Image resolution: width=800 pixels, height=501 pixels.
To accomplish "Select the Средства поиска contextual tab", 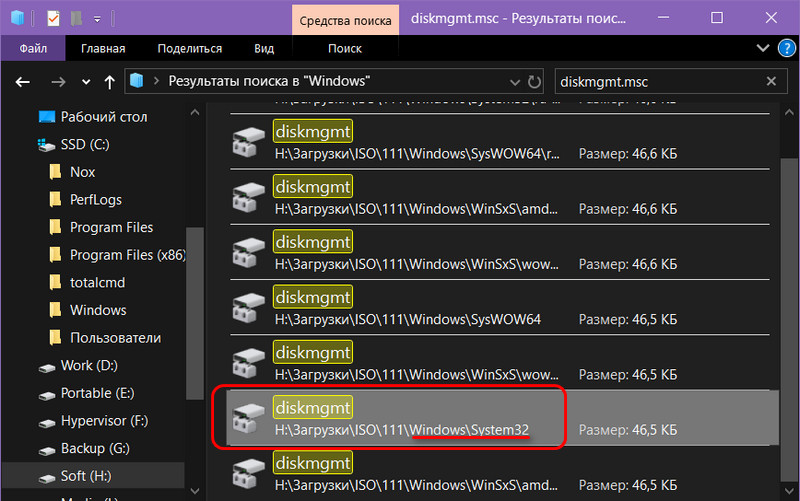I will (345, 20).
